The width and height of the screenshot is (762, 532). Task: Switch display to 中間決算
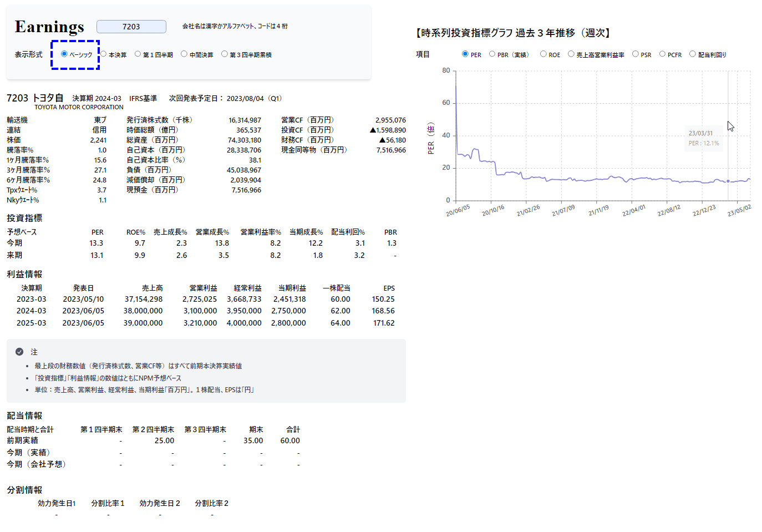tap(184, 54)
